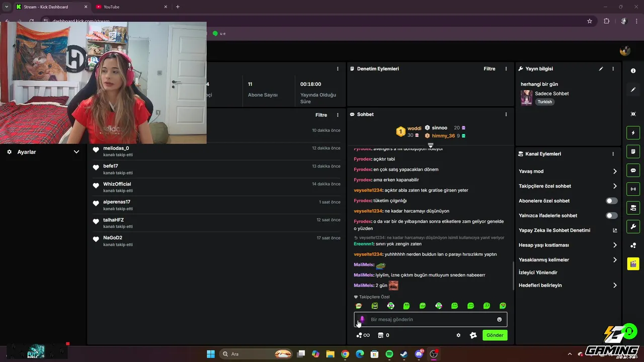
Task: Open OBS Studio from the taskbar
Action: coord(434,354)
